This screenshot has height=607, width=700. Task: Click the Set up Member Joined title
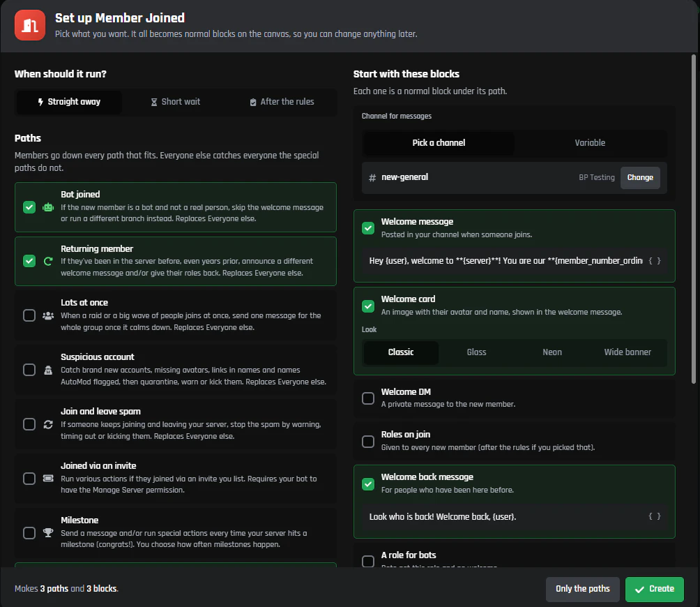120,18
